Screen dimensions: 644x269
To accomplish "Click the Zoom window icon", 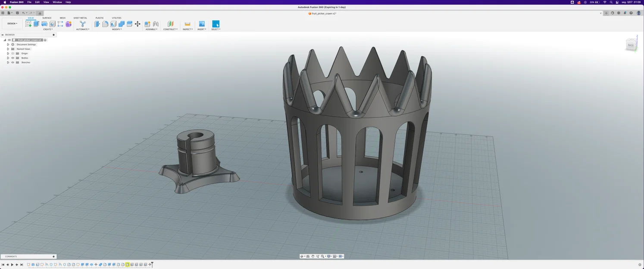I will (318, 257).
